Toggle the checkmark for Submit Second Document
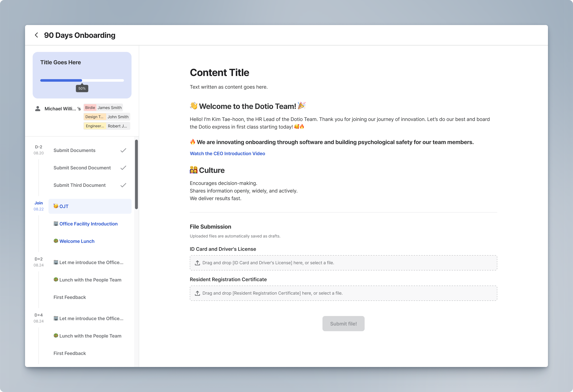The image size is (573, 392). tap(123, 168)
